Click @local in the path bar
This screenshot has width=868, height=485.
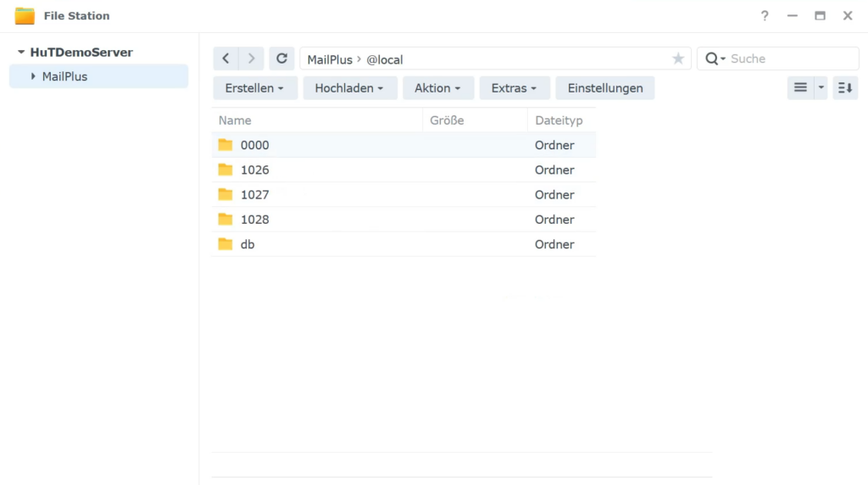pos(385,60)
